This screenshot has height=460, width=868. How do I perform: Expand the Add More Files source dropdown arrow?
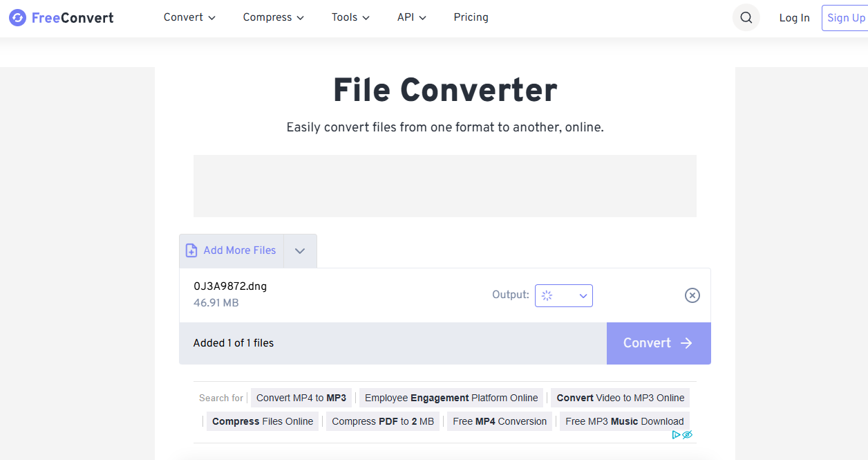click(x=300, y=251)
